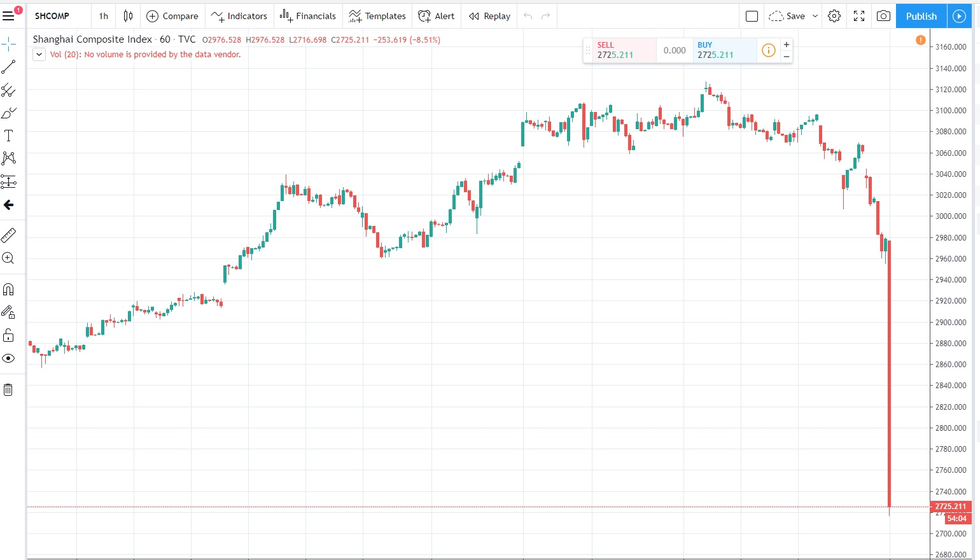The width and height of the screenshot is (980, 560).
Task: Click the Compare button
Action: [172, 16]
